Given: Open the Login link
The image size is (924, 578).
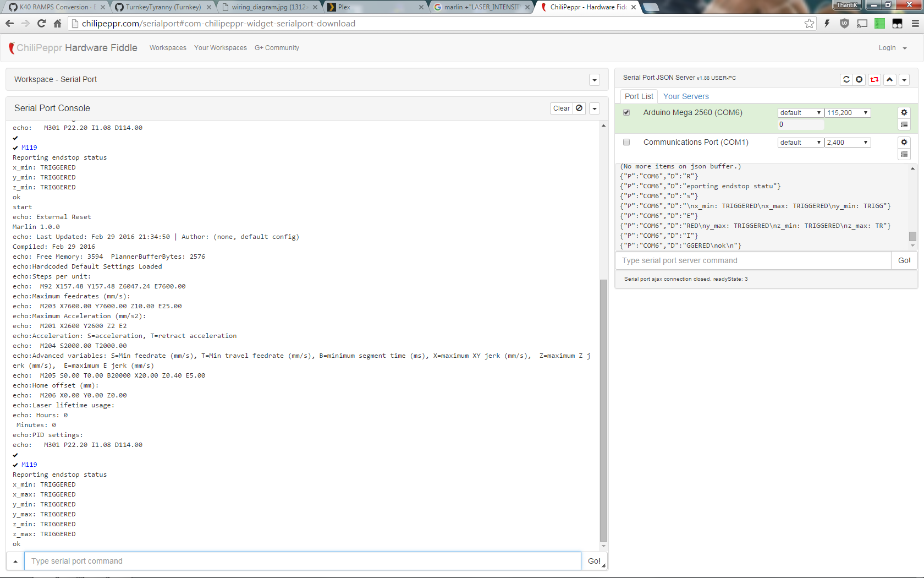Looking at the screenshot, I should 887,48.
